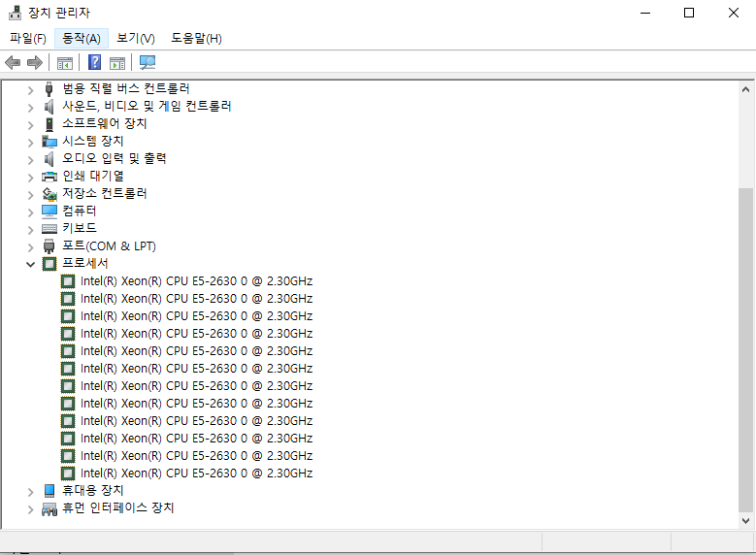Expand 사운드, 비디오 및 게임 컨트롤러 node
The height and width of the screenshot is (555, 756).
30,107
